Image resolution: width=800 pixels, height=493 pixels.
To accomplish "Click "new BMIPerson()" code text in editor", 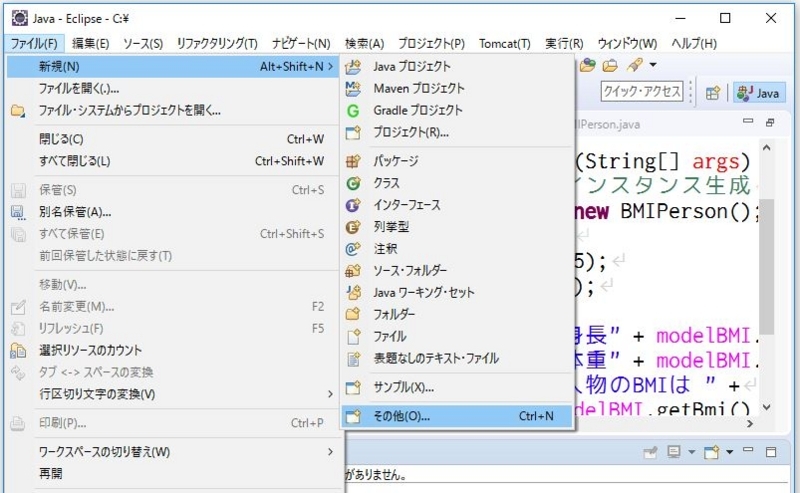I will coord(663,211).
